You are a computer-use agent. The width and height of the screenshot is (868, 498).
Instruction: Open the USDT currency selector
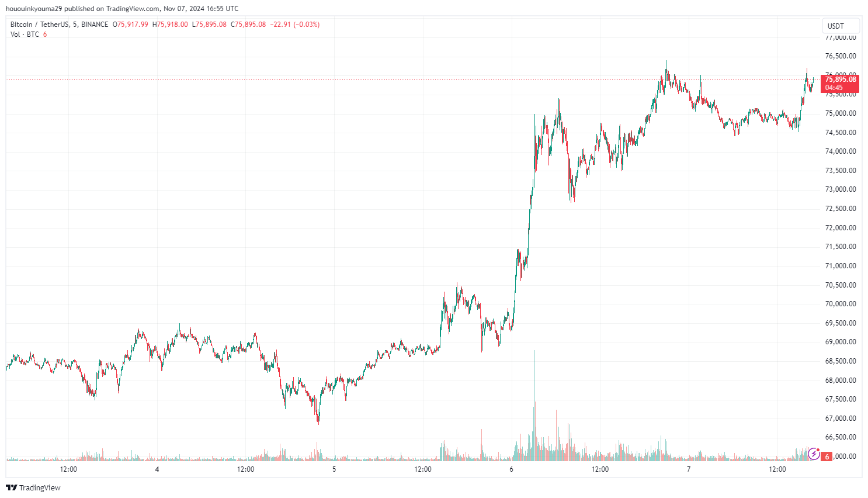(x=841, y=26)
